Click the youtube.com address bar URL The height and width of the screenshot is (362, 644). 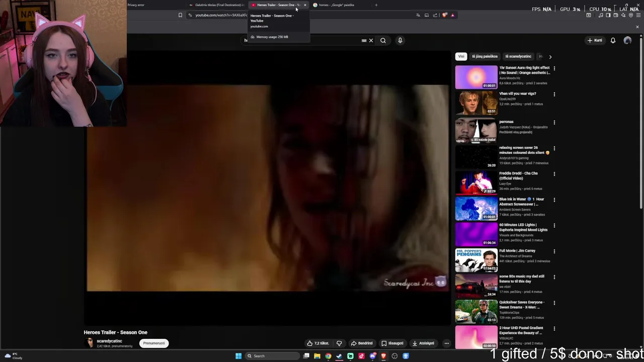(x=221, y=15)
